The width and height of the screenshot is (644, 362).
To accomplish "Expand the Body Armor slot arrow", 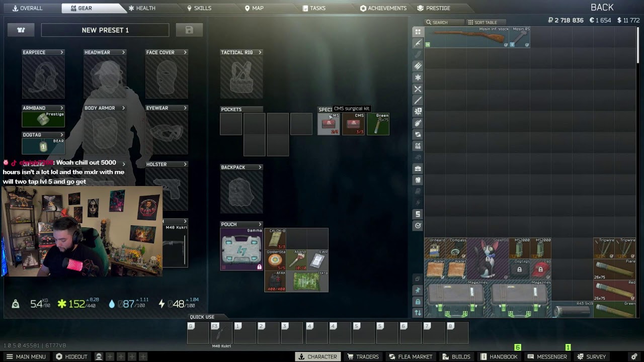I will 123,108.
